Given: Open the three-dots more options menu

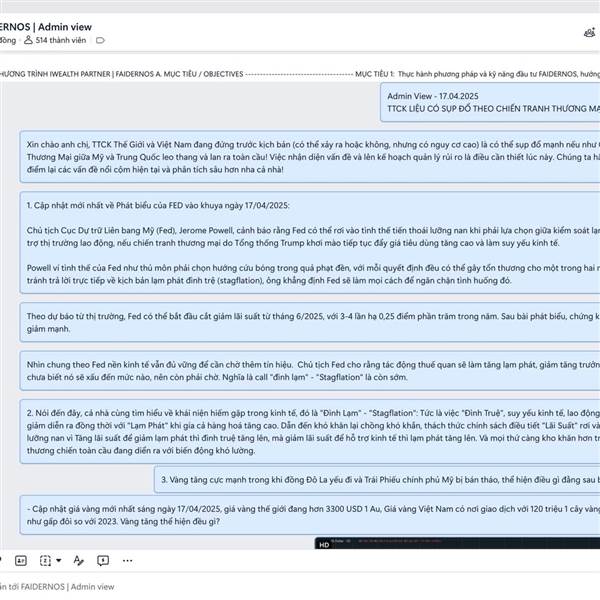Looking at the screenshot, I should tap(127, 561).
